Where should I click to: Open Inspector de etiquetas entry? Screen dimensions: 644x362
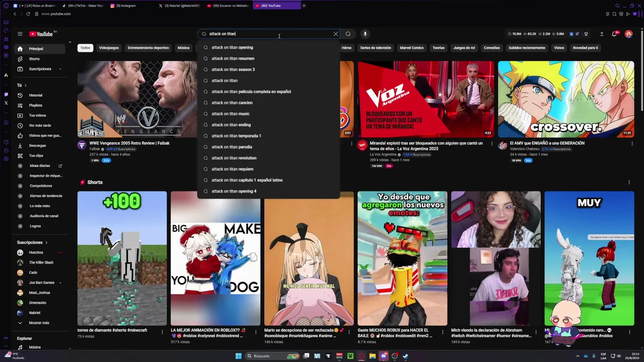click(x=40, y=175)
